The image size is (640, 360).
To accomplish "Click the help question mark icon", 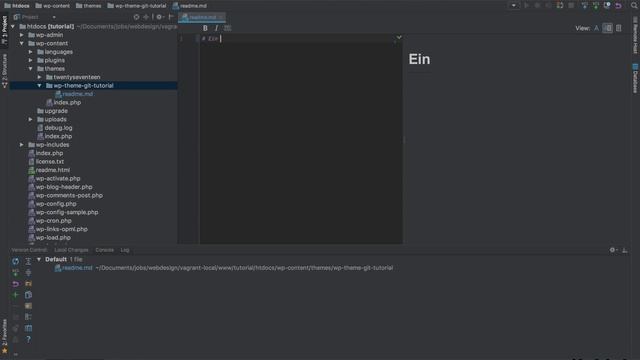I will 28,339.
